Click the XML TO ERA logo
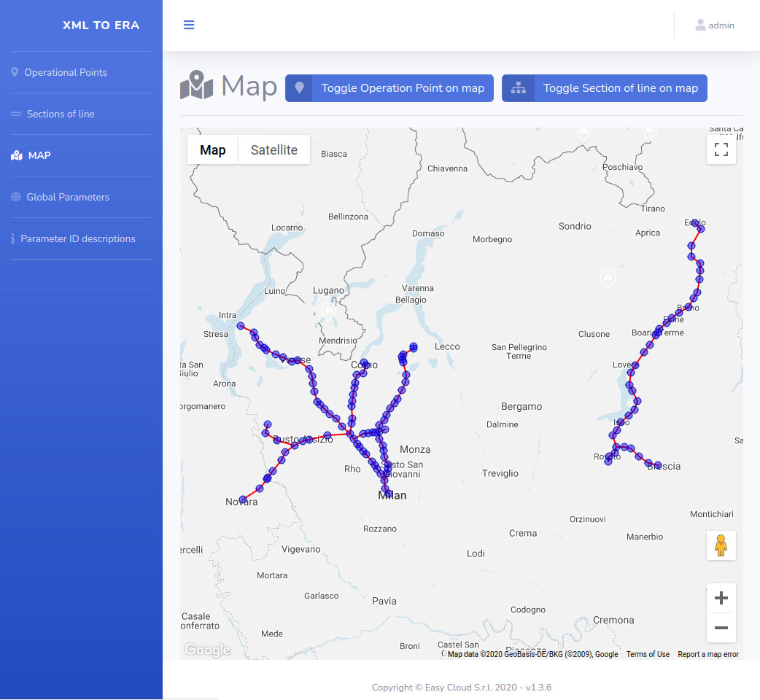Viewport: 760px width, 700px height. pyautogui.click(x=101, y=25)
